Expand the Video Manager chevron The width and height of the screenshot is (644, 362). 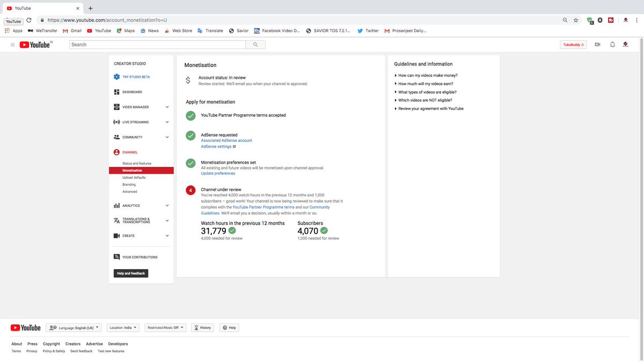pyautogui.click(x=167, y=107)
